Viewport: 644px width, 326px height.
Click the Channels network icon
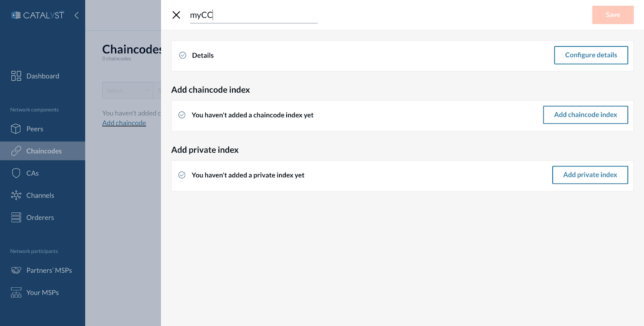click(16, 195)
